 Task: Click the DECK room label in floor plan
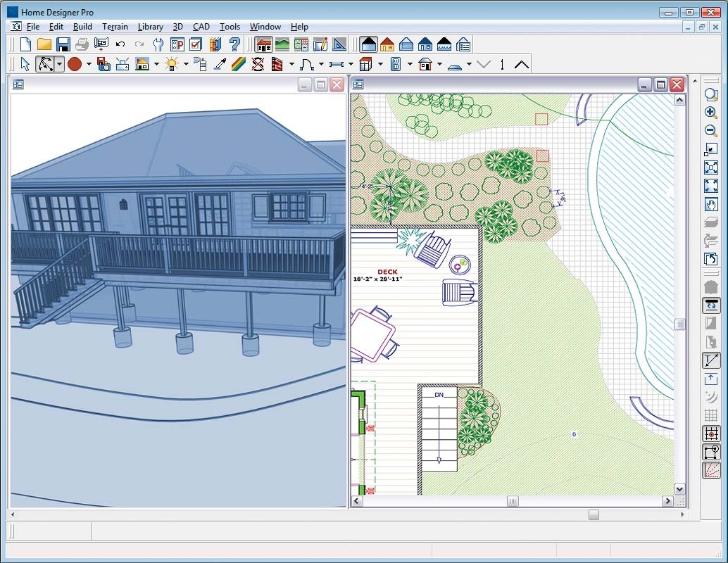tap(387, 272)
